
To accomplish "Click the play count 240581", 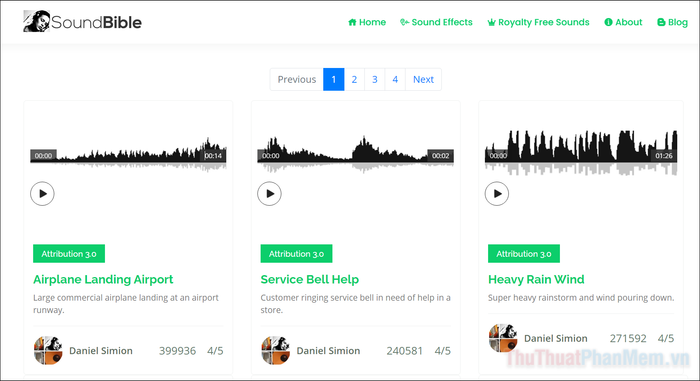I will click(404, 351).
